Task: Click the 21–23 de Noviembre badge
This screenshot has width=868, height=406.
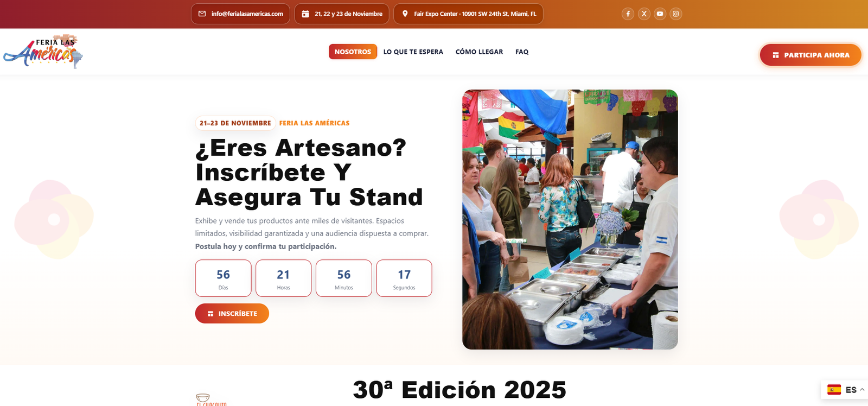Action: [x=235, y=123]
